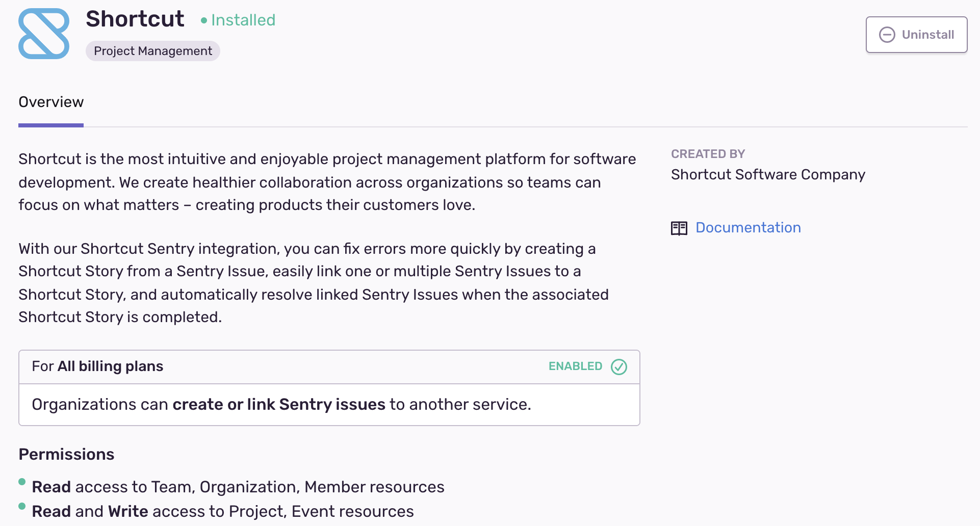
Task: Click the Documentation book icon
Action: pyautogui.click(x=679, y=228)
